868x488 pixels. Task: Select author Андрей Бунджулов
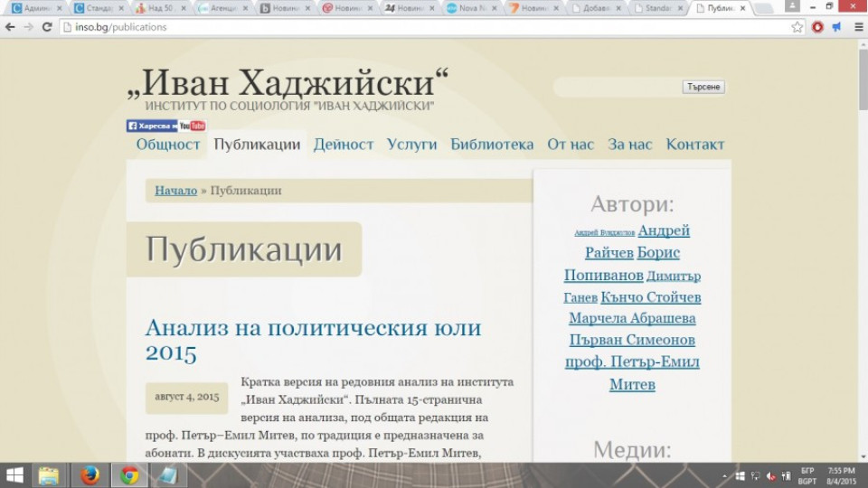[x=604, y=233]
